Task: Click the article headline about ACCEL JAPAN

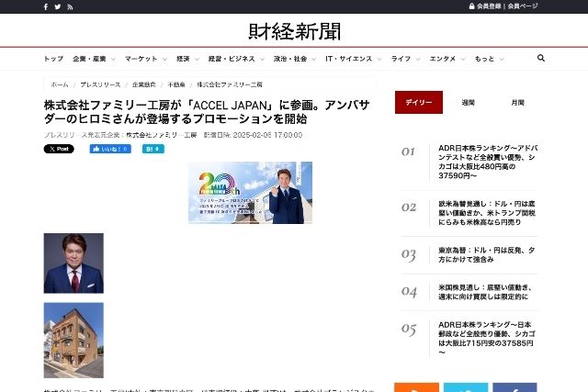Action: coord(207,112)
